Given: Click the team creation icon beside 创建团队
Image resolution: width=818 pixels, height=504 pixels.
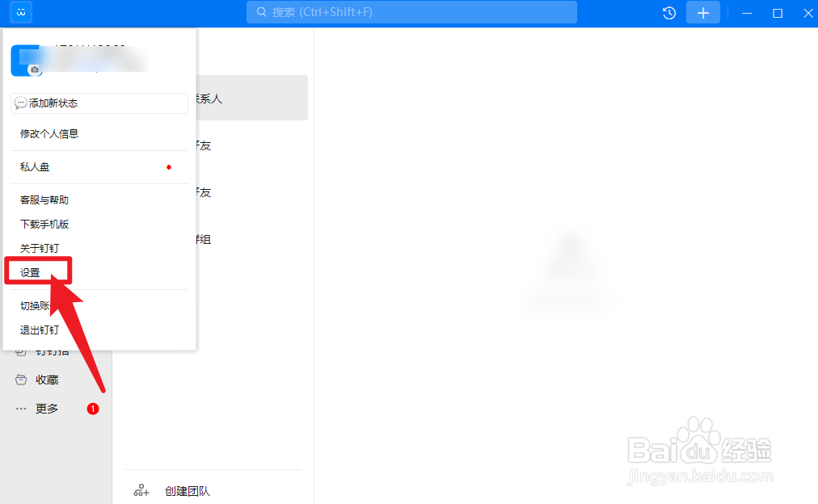Looking at the screenshot, I should click(141, 489).
